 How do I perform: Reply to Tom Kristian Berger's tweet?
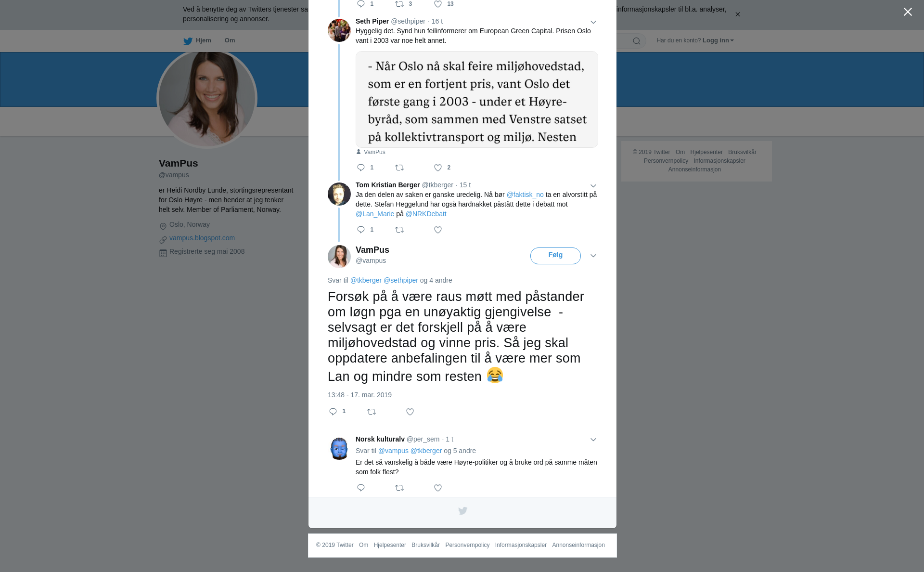pyautogui.click(x=361, y=230)
